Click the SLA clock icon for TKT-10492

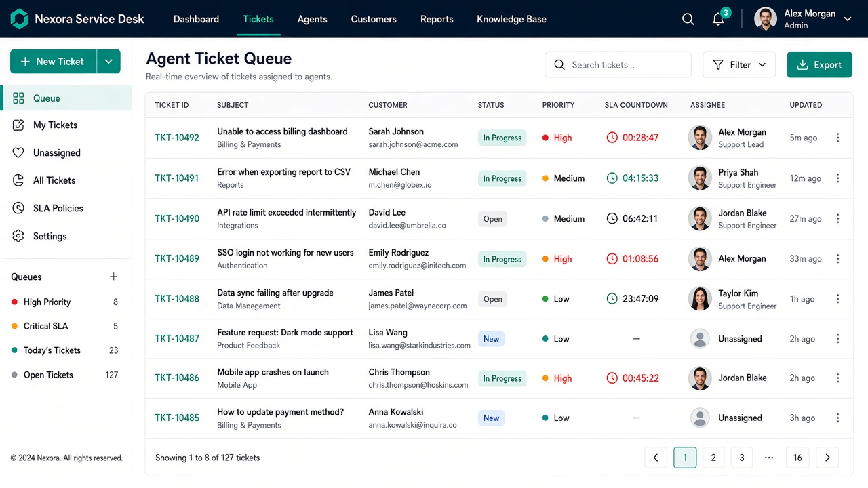(x=612, y=138)
